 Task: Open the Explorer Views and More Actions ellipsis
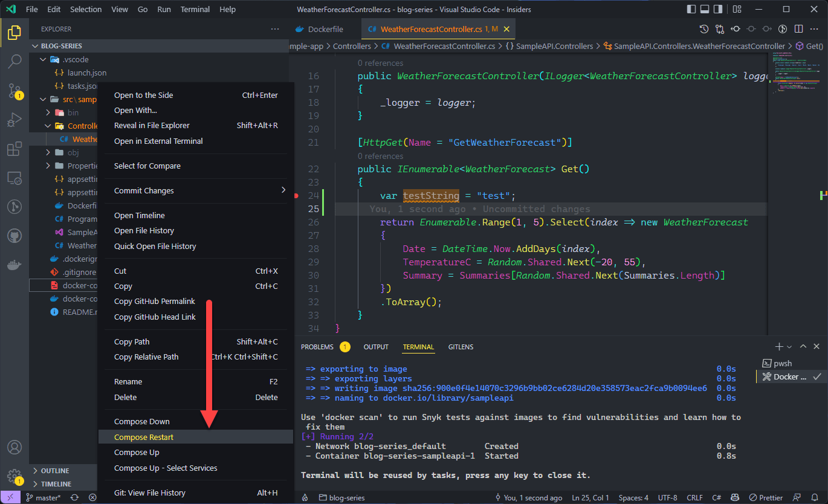click(275, 29)
